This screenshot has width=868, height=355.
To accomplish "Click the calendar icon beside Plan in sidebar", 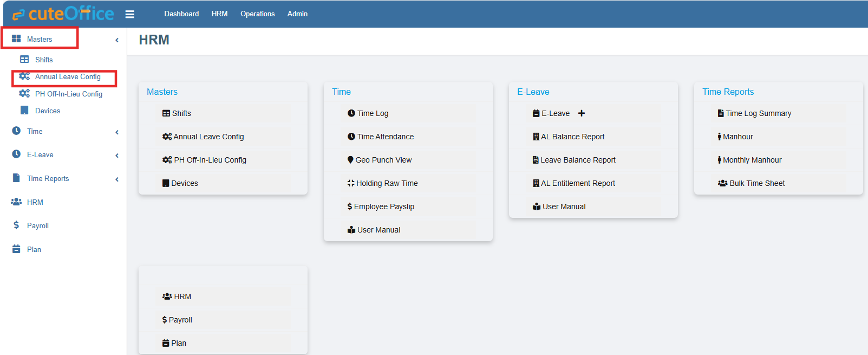I will (x=16, y=249).
